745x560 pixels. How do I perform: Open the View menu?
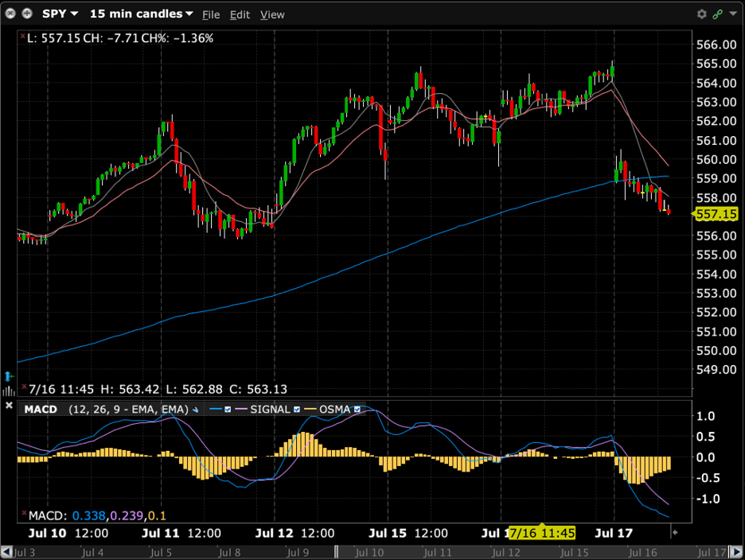(x=272, y=15)
